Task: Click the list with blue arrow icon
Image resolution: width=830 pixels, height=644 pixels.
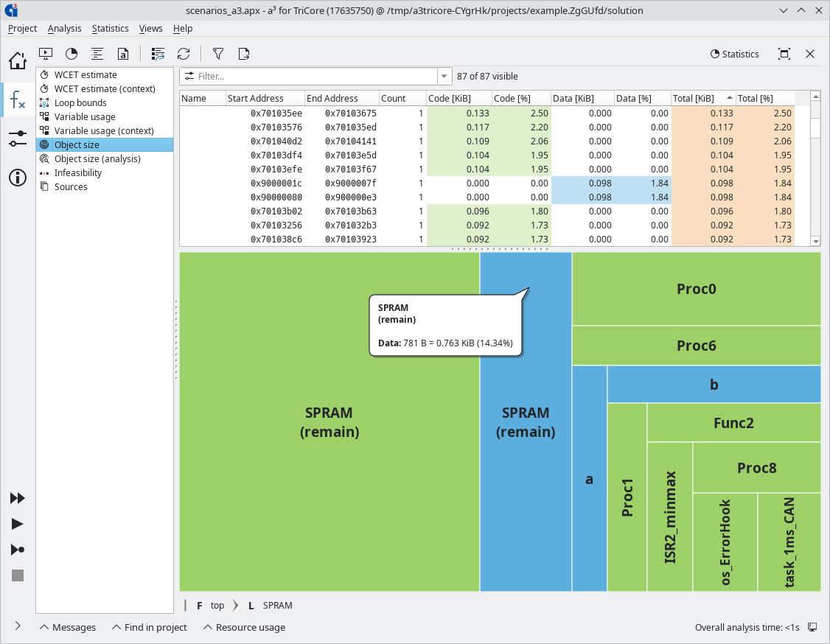Action: click(x=158, y=54)
